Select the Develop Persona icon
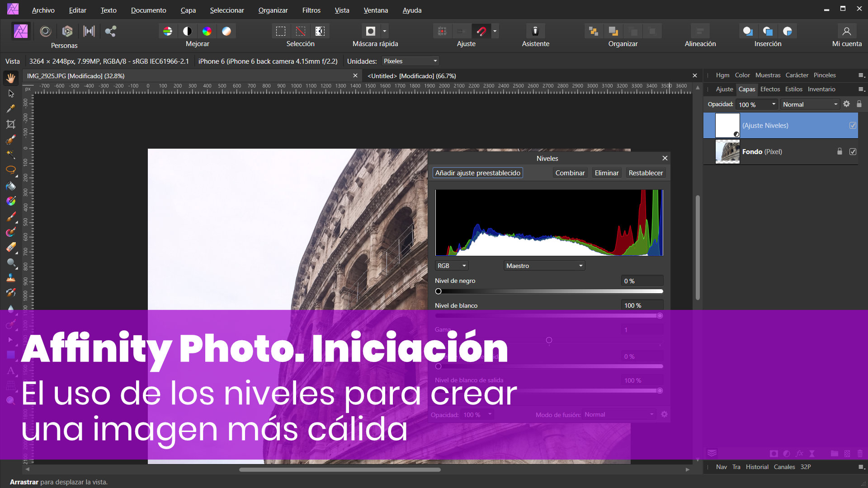 (x=67, y=31)
